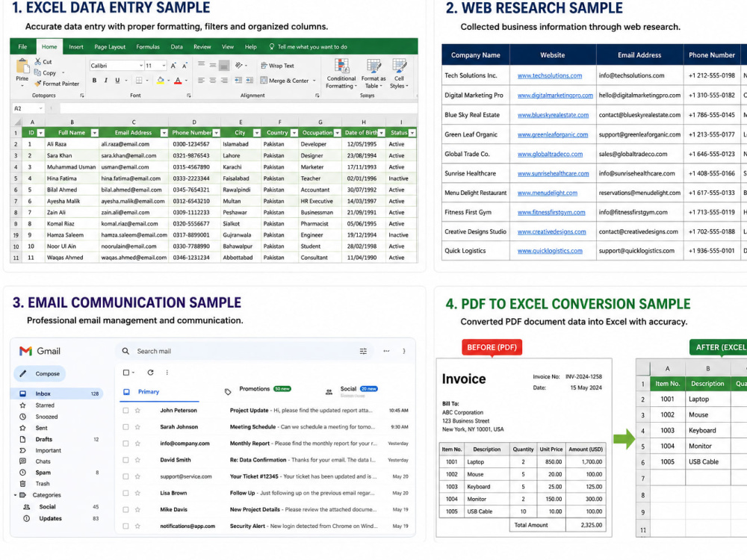
Task: Toggle Italic formatting in the Font group
Action: point(106,81)
